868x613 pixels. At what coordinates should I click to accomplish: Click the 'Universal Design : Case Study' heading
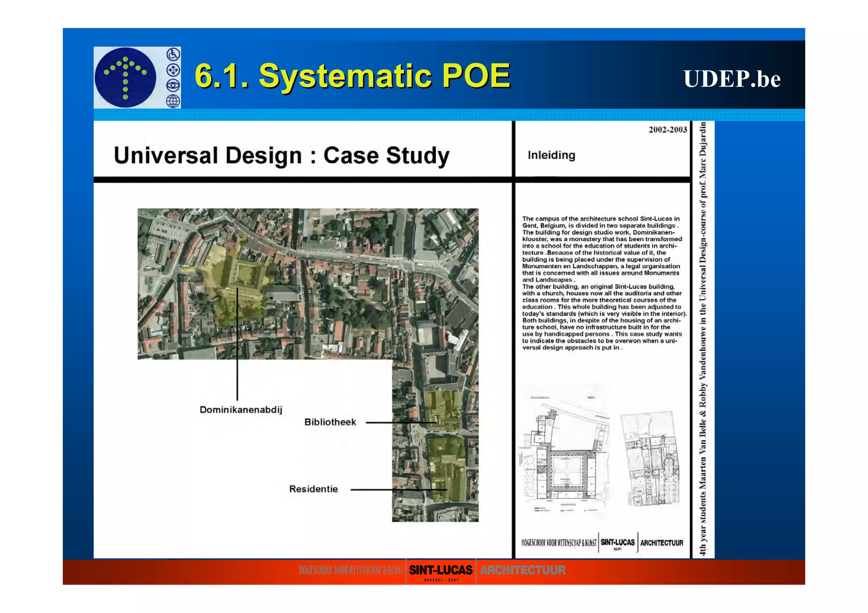coord(281,155)
